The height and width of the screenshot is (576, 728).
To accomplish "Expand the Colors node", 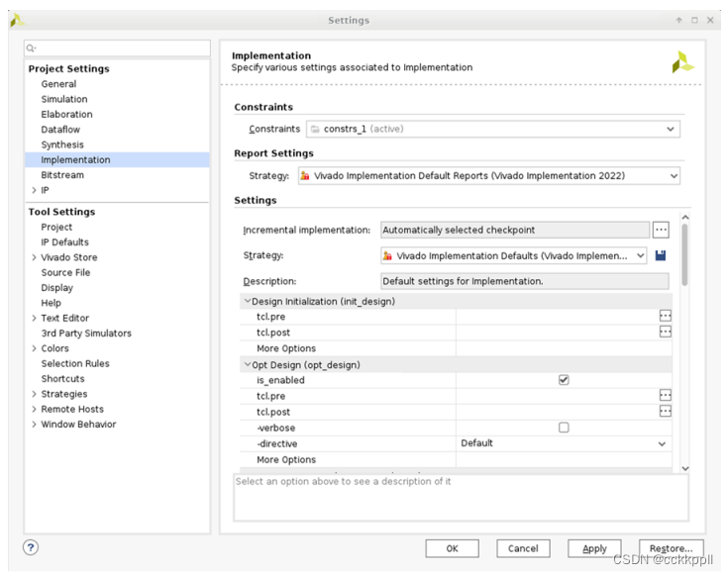I will click(x=34, y=348).
